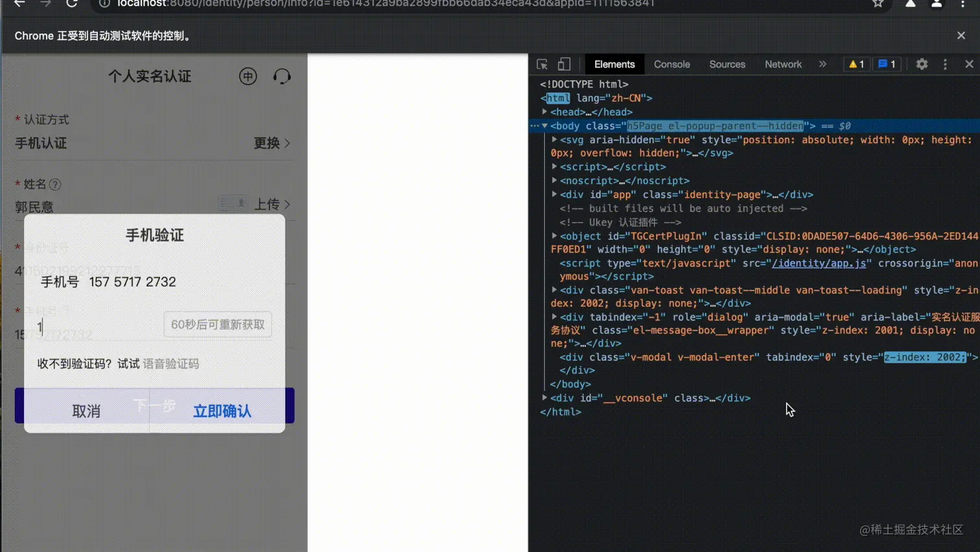Viewport: 980px width, 552px height.
Task: Open the DevTools three-dot options menu
Action: coord(945,64)
